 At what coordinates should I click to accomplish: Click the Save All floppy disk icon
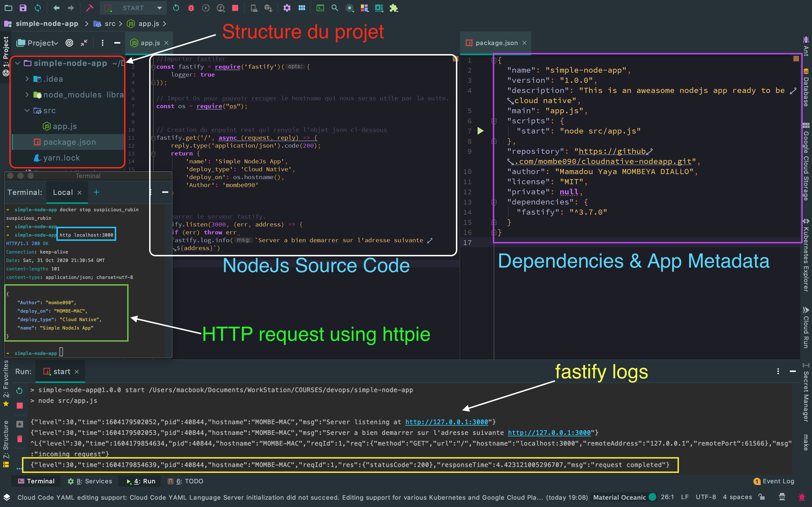pos(23,8)
